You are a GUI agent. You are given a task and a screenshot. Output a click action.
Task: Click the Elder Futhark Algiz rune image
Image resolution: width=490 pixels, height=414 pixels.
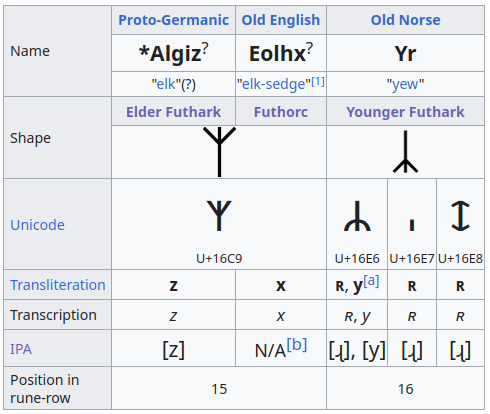[219, 152]
